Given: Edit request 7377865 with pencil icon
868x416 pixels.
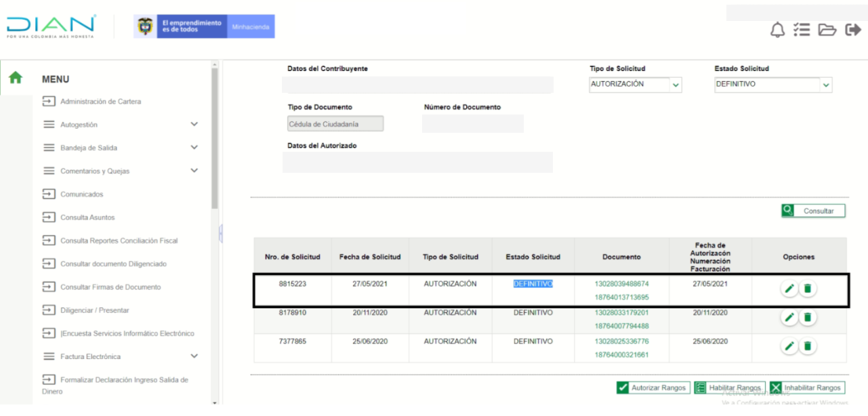Looking at the screenshot, I should [789, 346].
